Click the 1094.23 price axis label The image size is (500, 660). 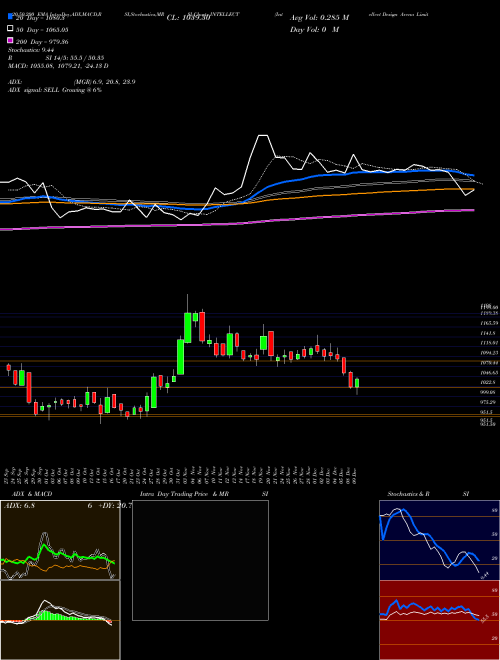(x=490, y=353)
